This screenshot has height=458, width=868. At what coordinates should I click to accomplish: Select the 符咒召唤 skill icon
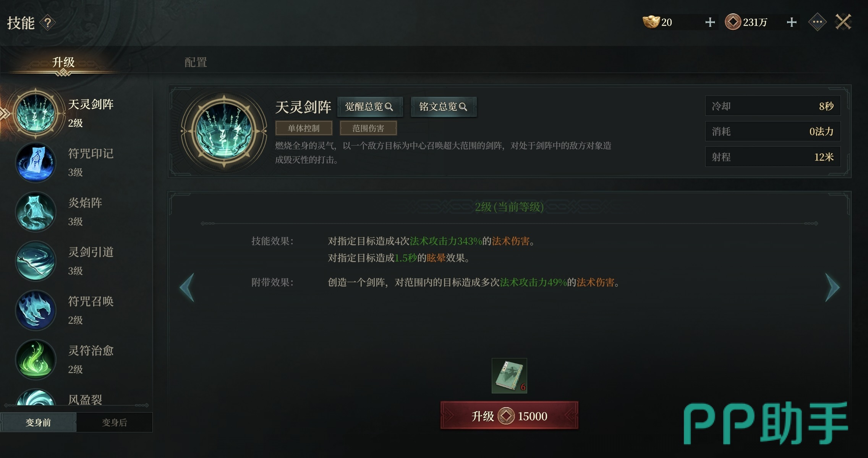click(x=36, y=311)
